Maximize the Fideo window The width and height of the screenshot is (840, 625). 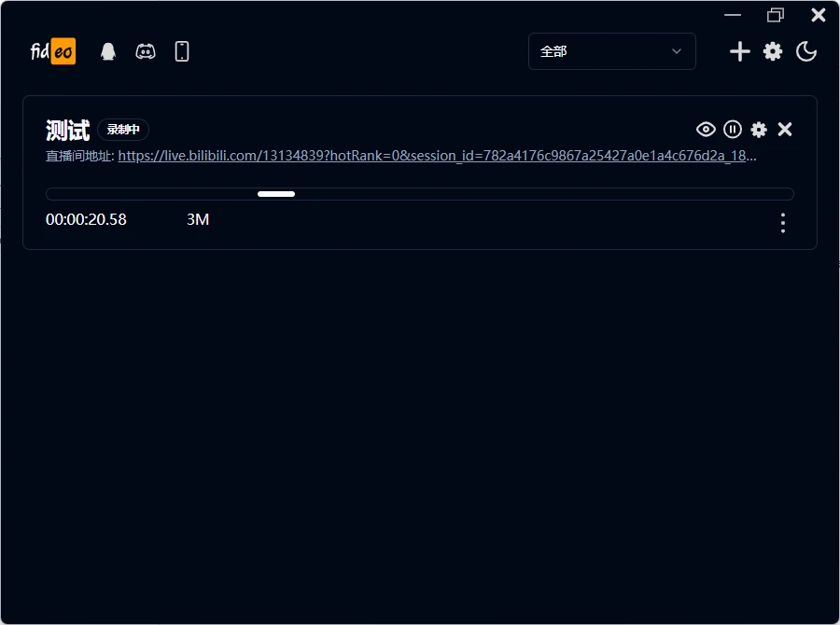pos(776,15)
